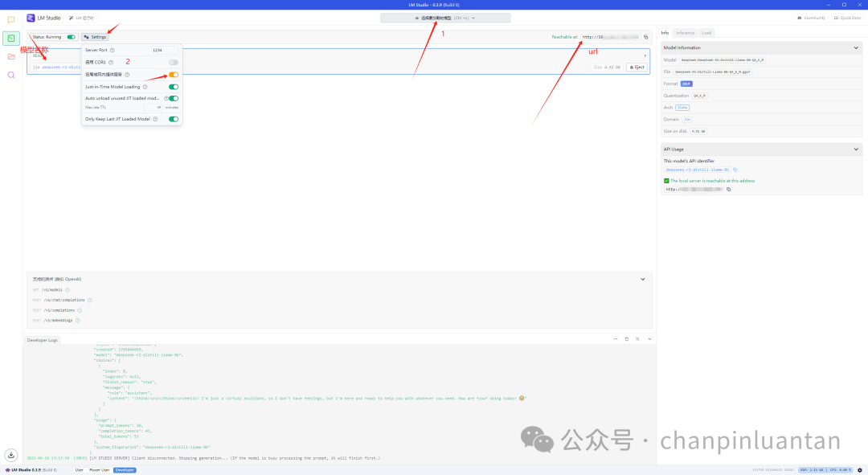Image resolution: width=868 pixels, height=475 pixels.
Task: Click the GGUF format badge
Action: (686, 84)
